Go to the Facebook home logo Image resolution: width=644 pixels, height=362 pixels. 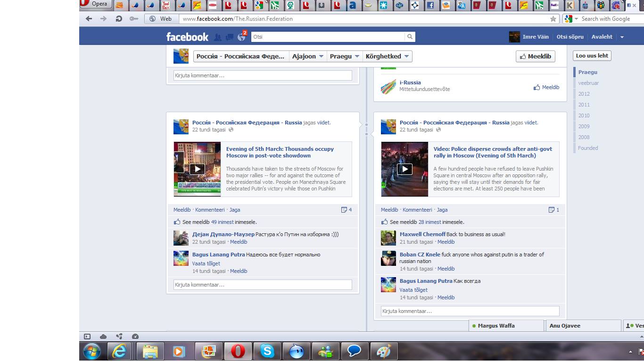(187, 37)
